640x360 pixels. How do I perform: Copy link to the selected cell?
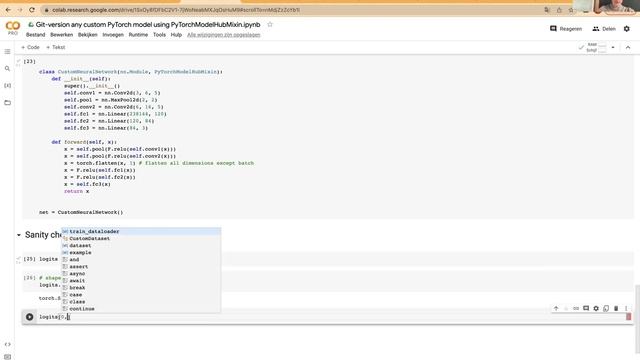(x=576, y=309)
